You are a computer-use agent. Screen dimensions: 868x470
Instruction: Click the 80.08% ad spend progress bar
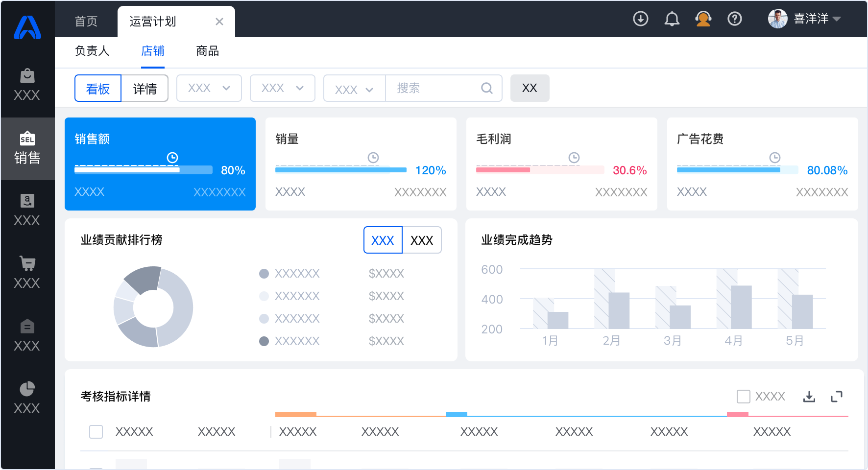tap(738, 170)
